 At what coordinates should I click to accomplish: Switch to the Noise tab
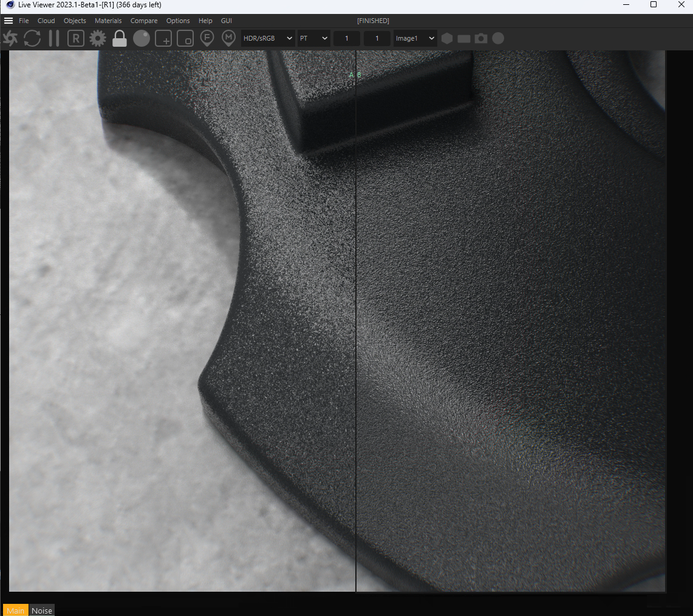pyautogui.click(x=42, y=611)
